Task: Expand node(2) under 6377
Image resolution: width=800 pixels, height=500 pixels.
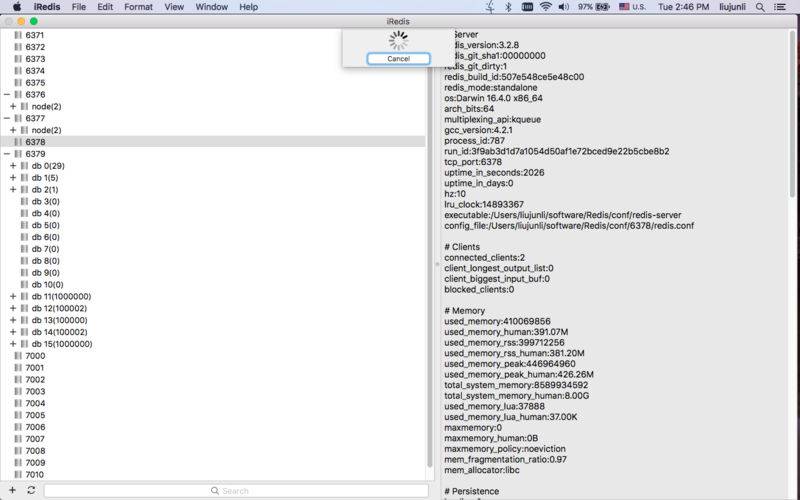Action: click(13, 130)
